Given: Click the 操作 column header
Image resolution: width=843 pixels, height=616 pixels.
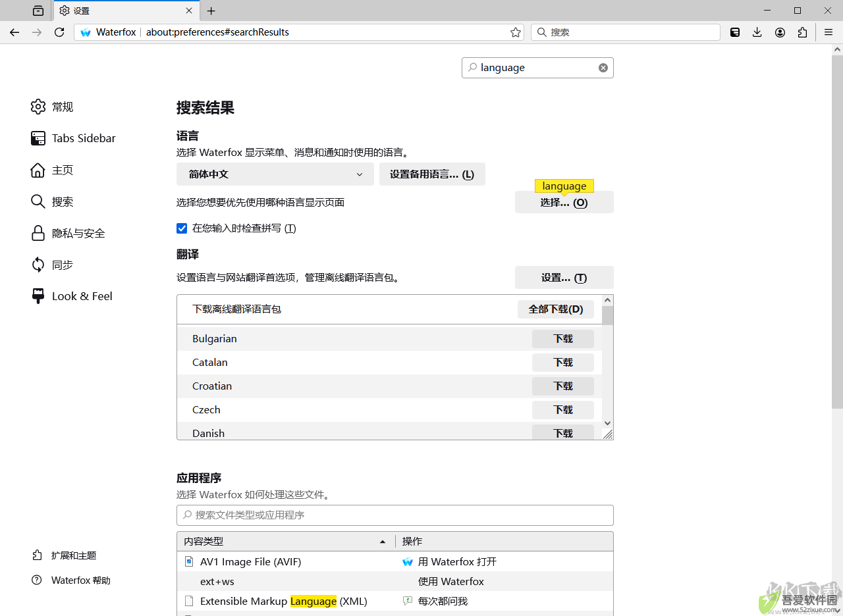Looking at the screenshot, I should pos(504,541).
